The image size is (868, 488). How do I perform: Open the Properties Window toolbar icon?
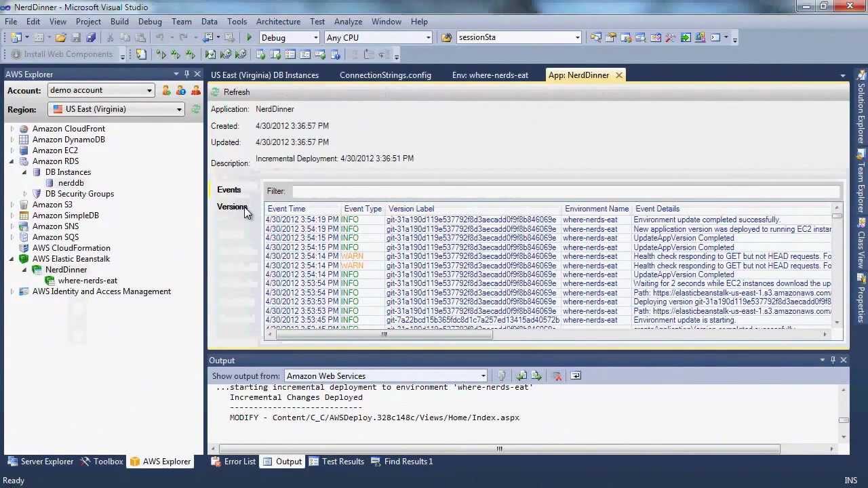pyautogui.click(x=610, y=38)
